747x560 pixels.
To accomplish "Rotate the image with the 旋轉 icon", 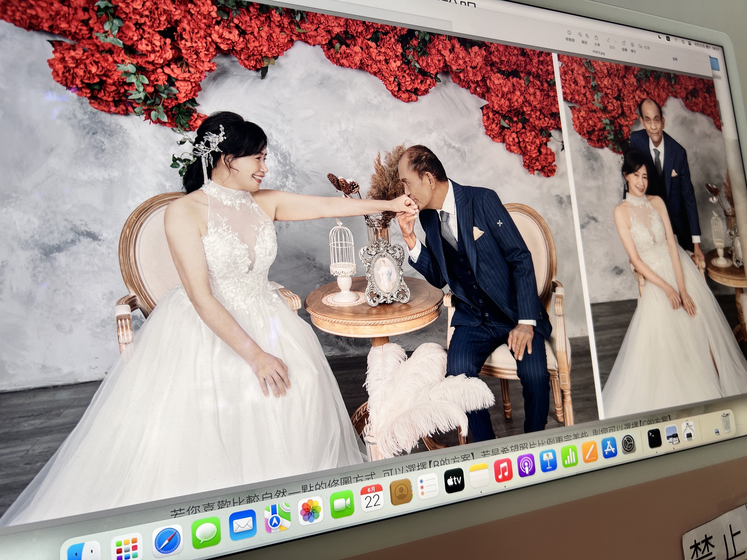I will [x=624, y=43].
